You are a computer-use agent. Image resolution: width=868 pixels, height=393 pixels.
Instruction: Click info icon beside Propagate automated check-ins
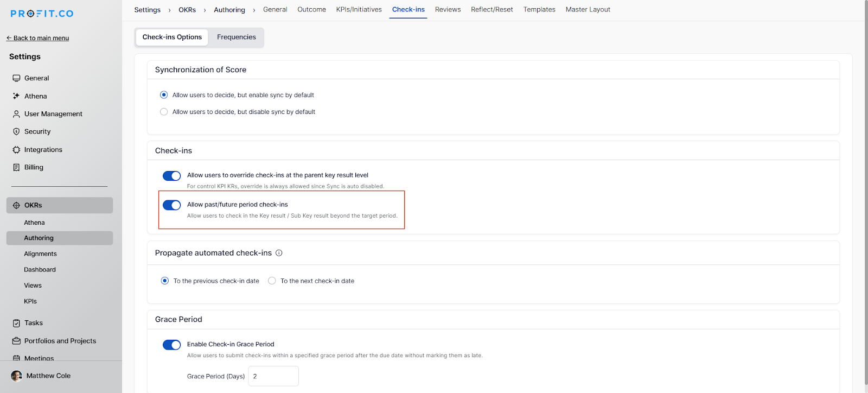coord(279,253)
